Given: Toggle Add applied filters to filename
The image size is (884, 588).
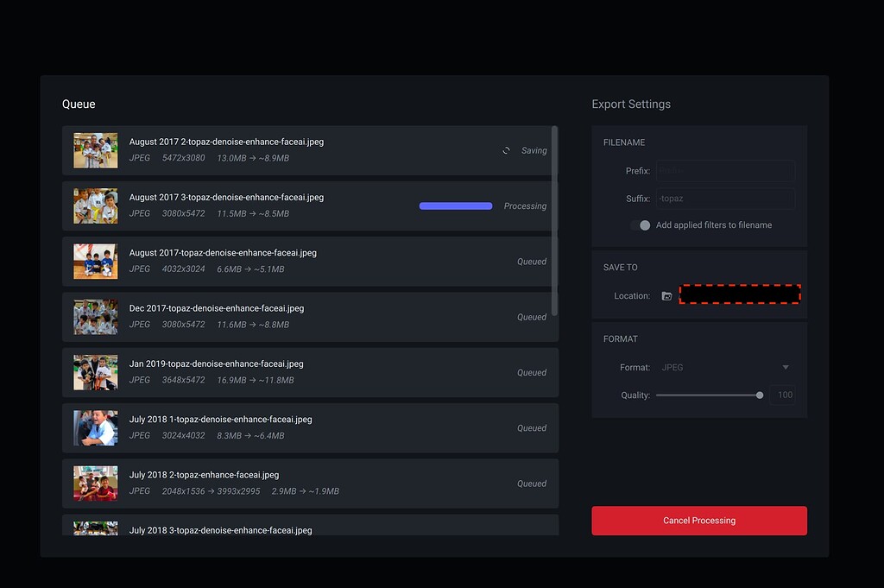Looking at the screenshot, I should click(641, 225).
